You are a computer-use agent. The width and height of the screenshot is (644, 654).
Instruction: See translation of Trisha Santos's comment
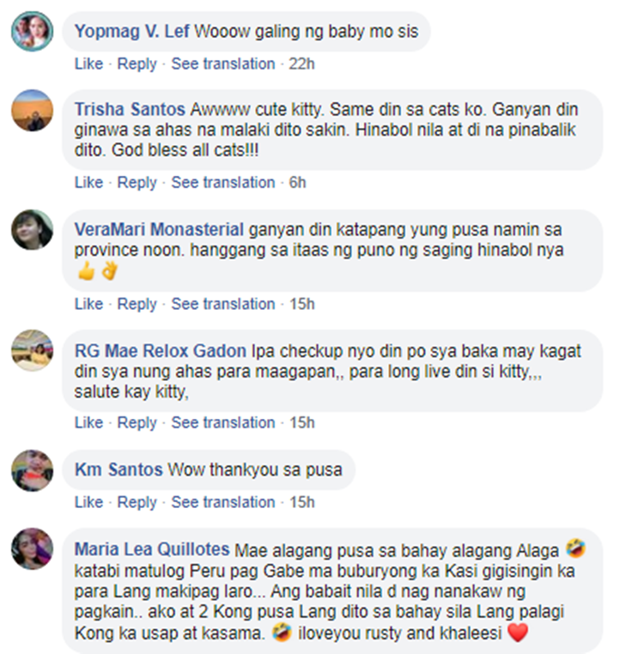(223, 183)
